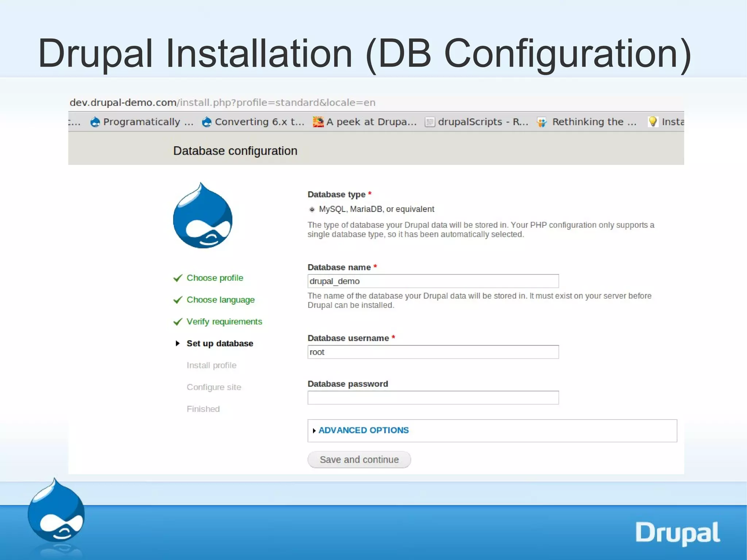Click the Database configuration heading
This screenshot has width=747, height=560.
tap(235, 151)
